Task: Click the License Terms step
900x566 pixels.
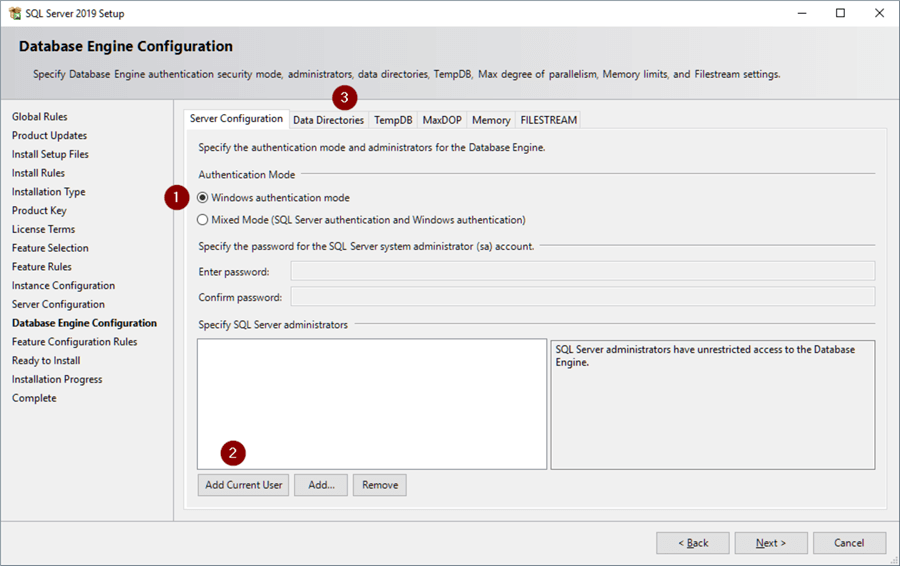Action: (43, 229)
